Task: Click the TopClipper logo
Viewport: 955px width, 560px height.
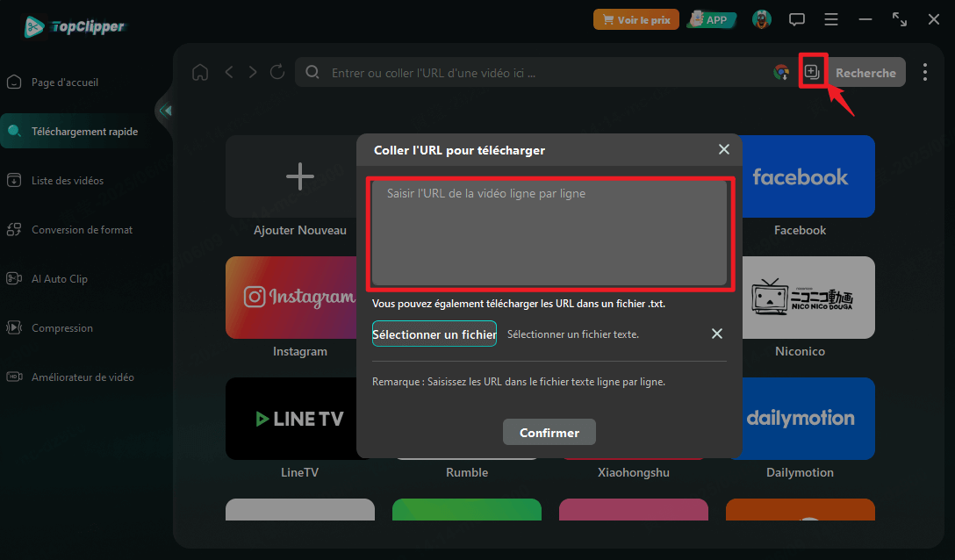Action: [x=75, y=26]
